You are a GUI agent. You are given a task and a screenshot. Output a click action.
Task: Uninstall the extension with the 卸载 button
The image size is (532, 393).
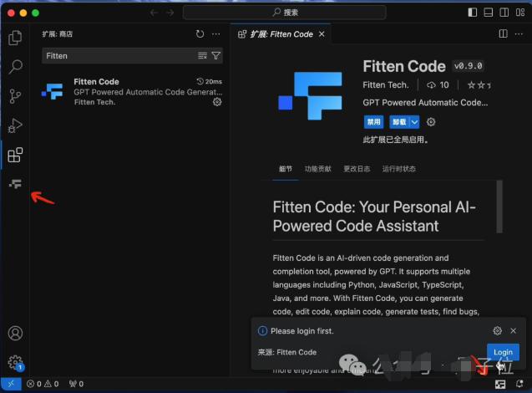(399, 121)
